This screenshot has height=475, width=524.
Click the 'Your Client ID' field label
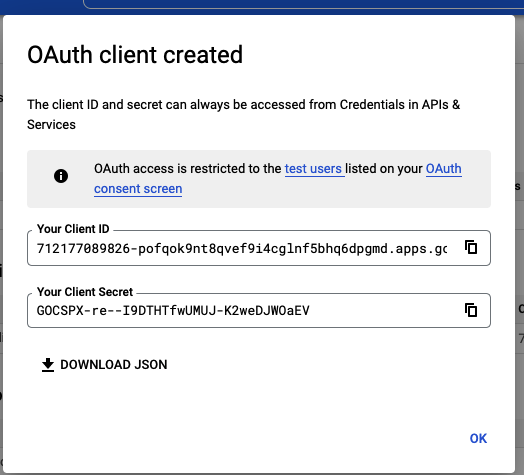[73, 229]
